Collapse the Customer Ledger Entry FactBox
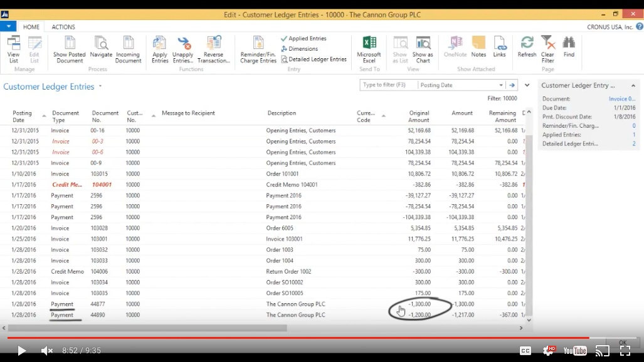The image size is (644, 362). coord(633,85)
